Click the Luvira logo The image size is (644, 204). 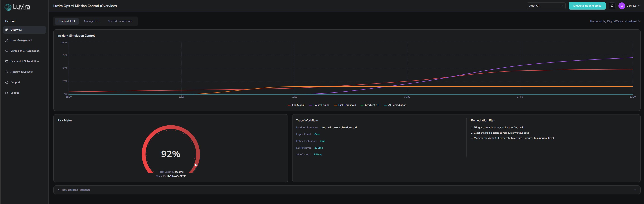point(17,7)
